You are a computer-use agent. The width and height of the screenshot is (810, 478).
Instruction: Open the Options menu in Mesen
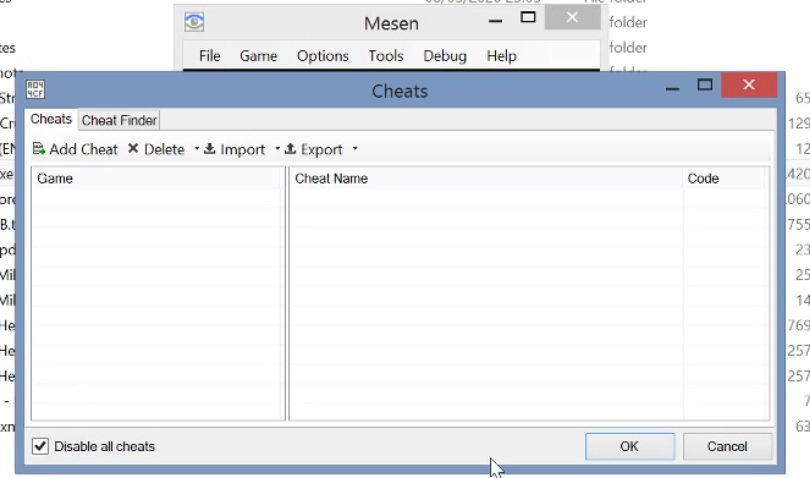tap(322, 56)
